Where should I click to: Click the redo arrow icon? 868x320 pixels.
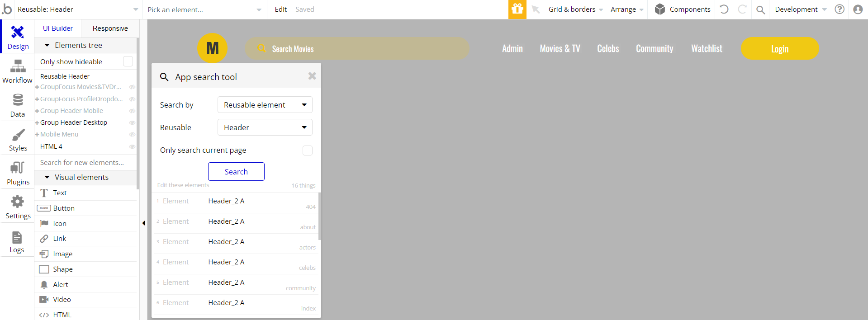(x=742, y=9)
